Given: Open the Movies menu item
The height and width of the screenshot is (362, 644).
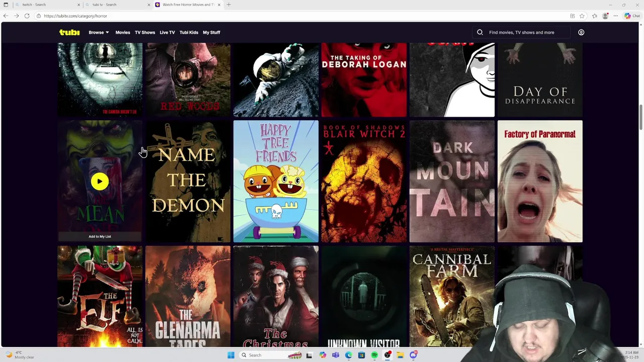Looking at the screenshot, I should 123,32.
